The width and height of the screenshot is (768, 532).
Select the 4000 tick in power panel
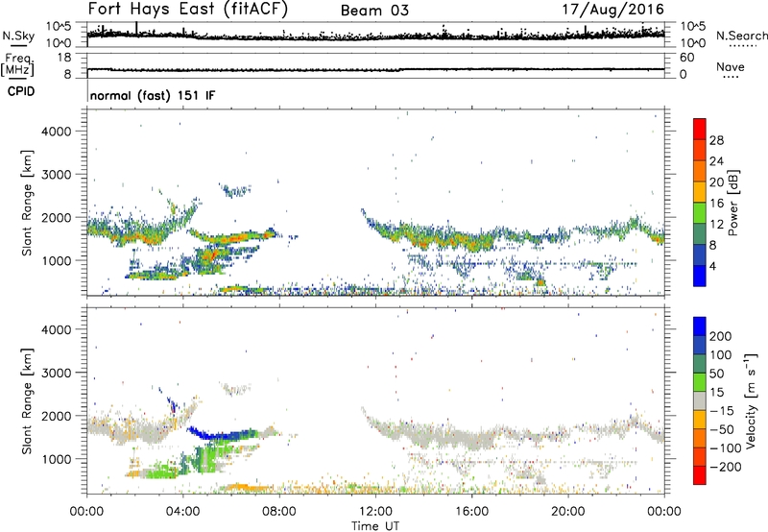coord(56,132)
